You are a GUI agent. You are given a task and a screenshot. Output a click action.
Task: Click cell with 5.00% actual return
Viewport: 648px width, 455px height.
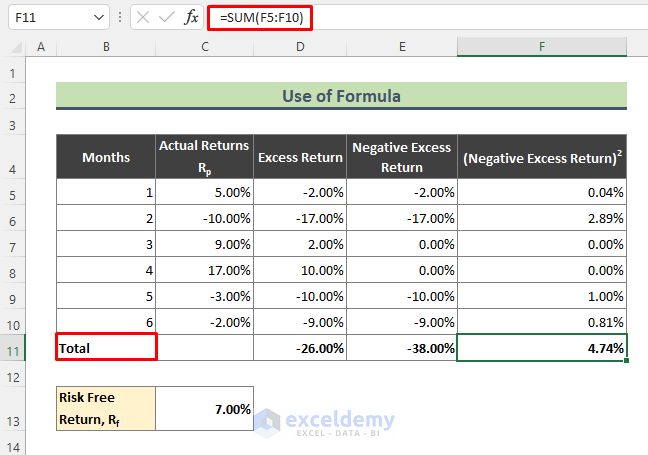tap(205, 192)
